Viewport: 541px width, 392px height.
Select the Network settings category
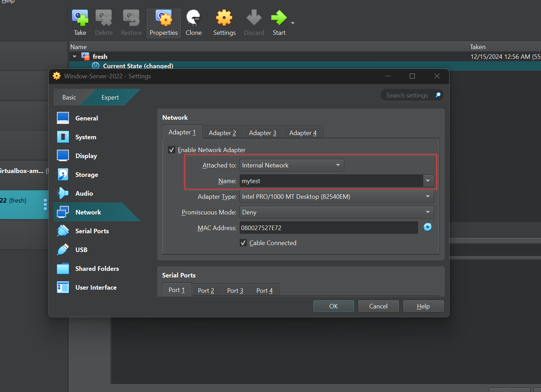coord(97,212)
